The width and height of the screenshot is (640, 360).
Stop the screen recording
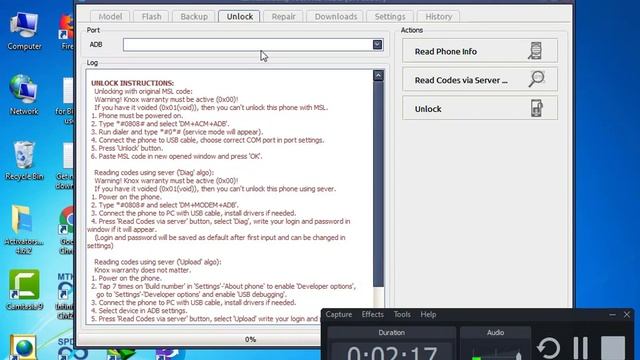pyautogui.click(x=613, y=349)
